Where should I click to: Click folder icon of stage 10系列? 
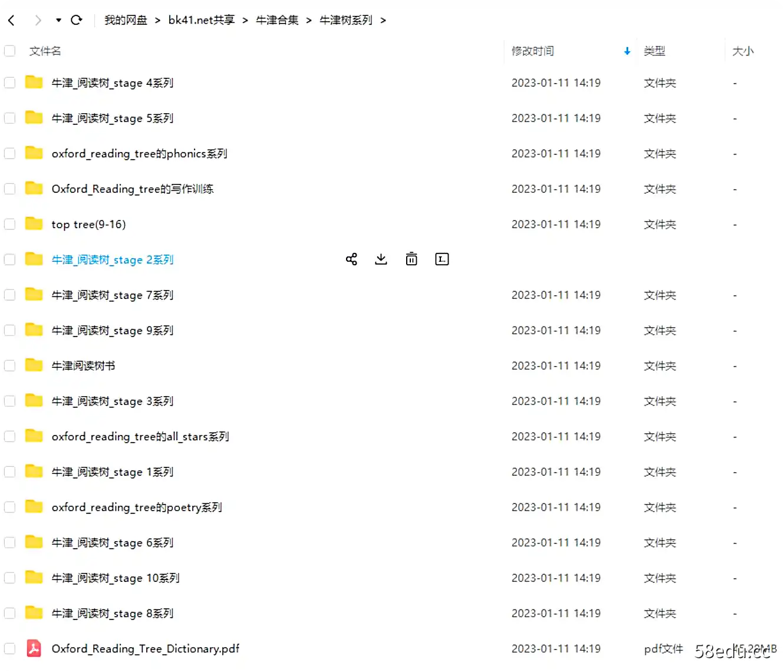click(x=34, y=577)
